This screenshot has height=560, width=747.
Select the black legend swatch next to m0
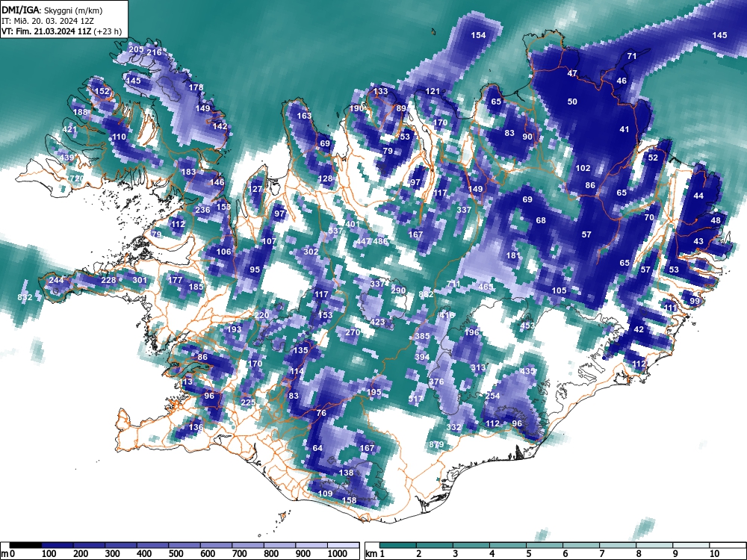(x=25, y=545)
